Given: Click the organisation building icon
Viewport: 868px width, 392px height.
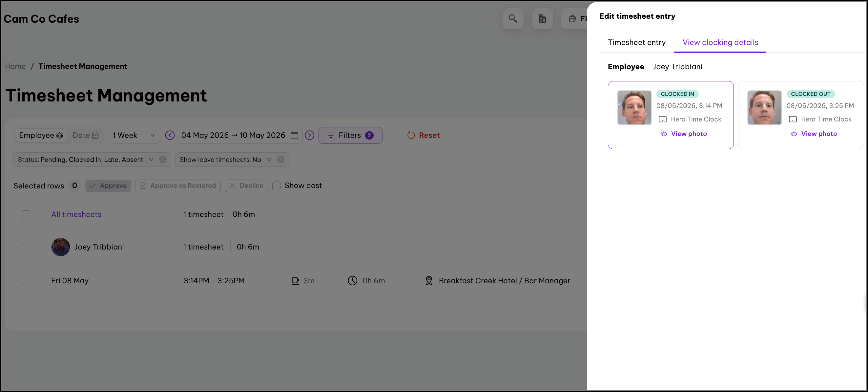Looking at the screenshot, I should pyautogui.click(x=542, y=19).
